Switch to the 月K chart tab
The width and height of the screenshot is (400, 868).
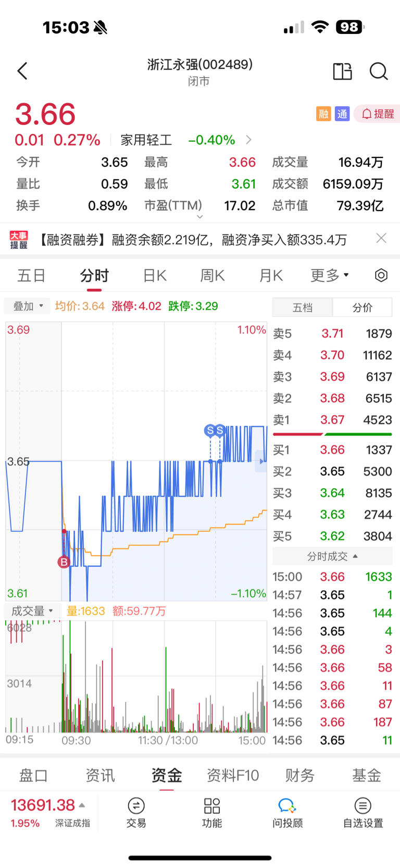pos(271,275)
